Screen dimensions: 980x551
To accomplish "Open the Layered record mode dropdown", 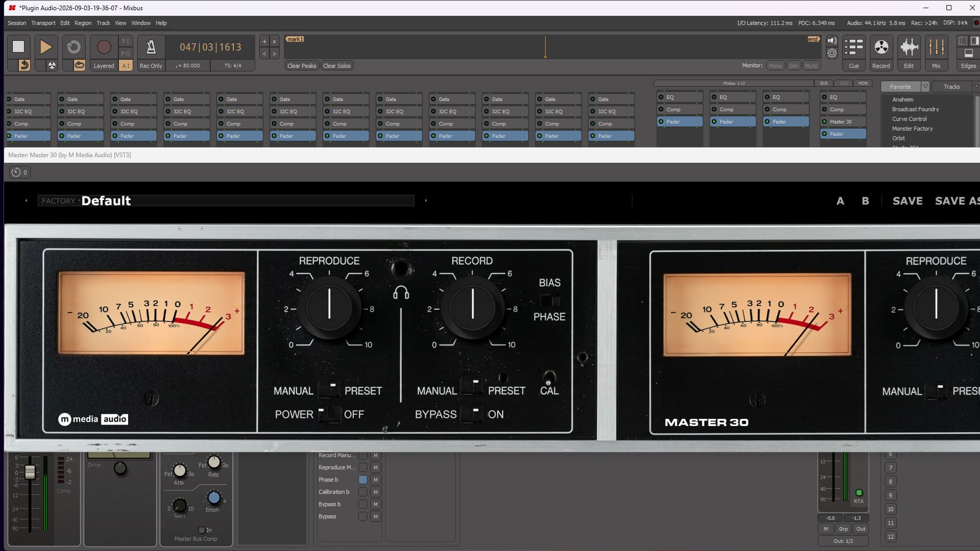I will 104,65.
